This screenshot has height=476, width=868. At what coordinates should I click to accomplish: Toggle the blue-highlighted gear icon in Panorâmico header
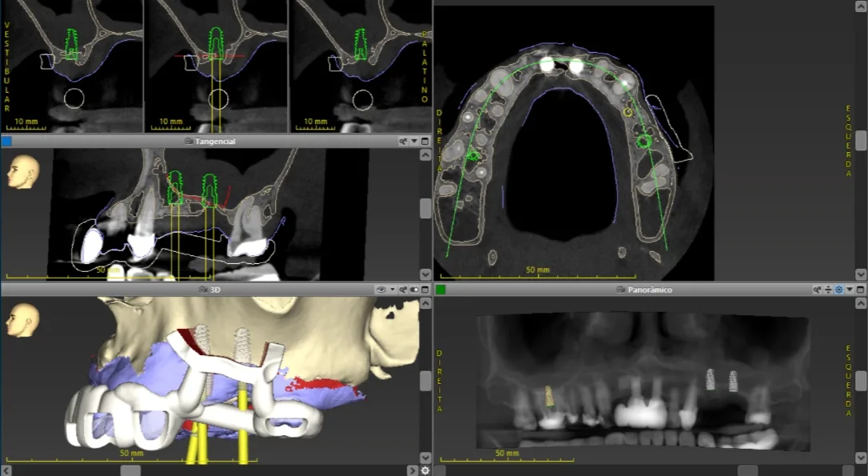(838, 290)
